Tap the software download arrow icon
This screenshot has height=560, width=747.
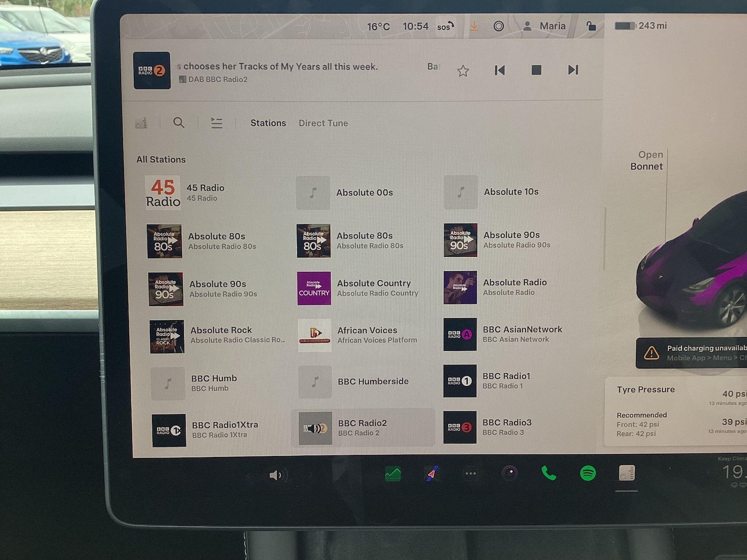point(474,26)
